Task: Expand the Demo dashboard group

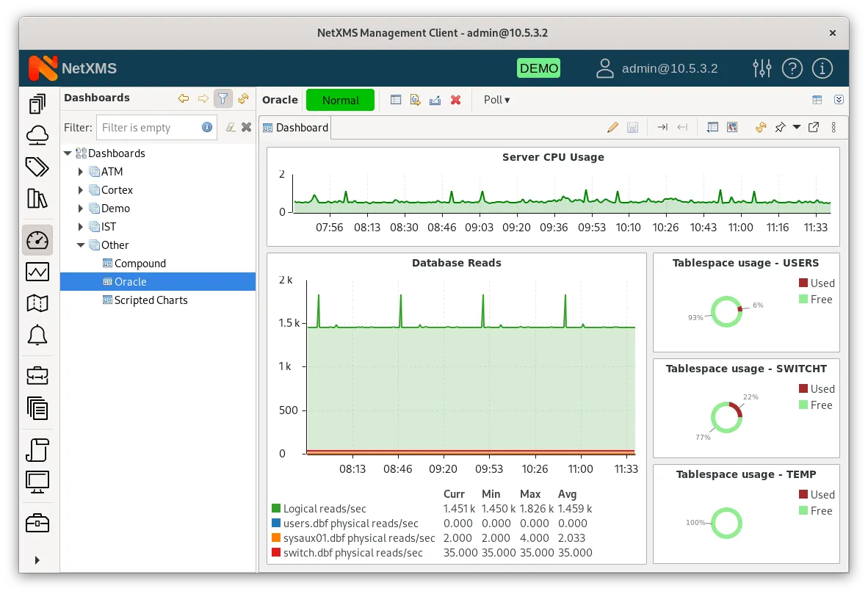Action: [81, 208]
